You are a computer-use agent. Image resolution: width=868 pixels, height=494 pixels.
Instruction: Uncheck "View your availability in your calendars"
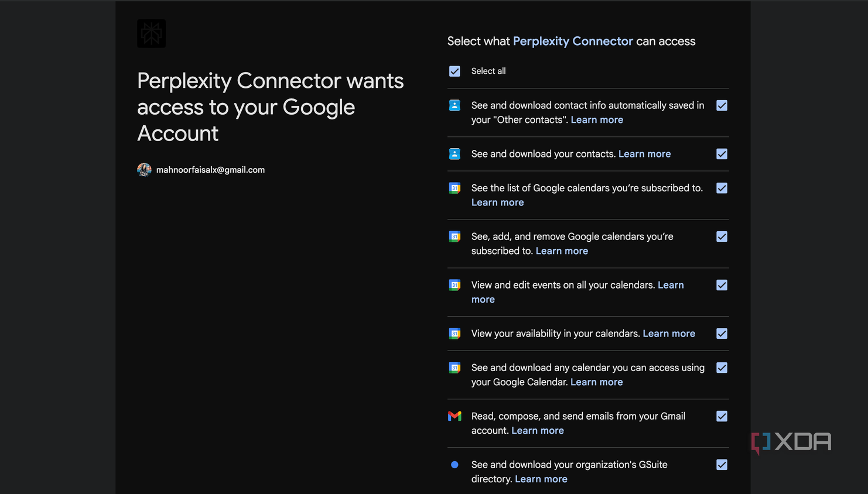[722, 334]
